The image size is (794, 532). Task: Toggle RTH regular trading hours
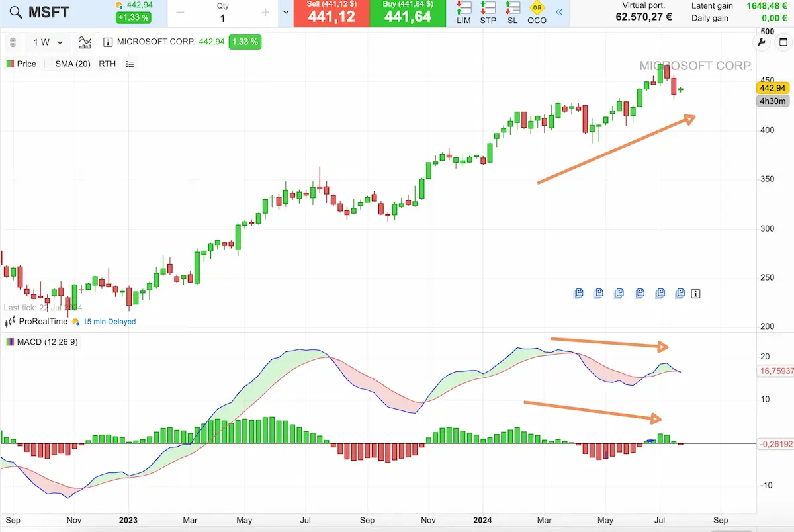pos(107,64)
